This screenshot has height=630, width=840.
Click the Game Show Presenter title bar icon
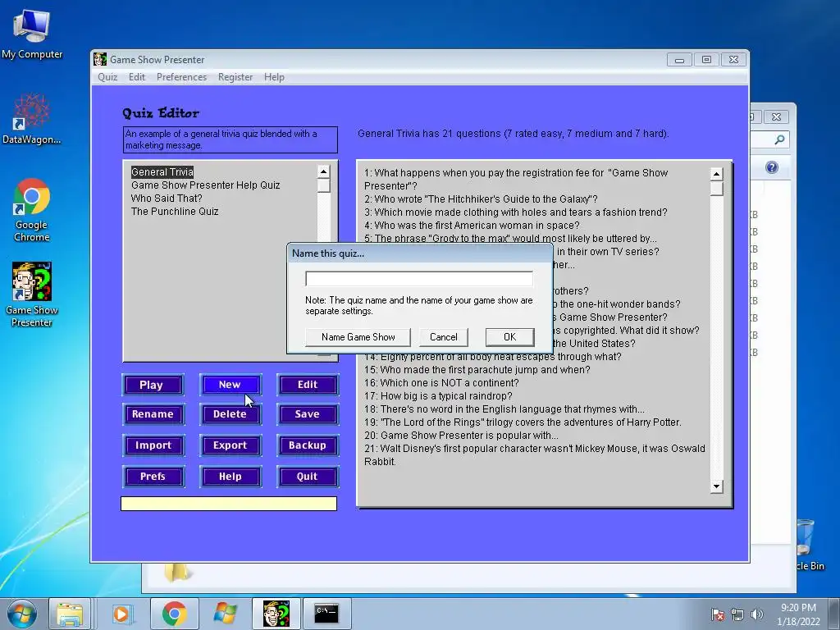[100, 59]
